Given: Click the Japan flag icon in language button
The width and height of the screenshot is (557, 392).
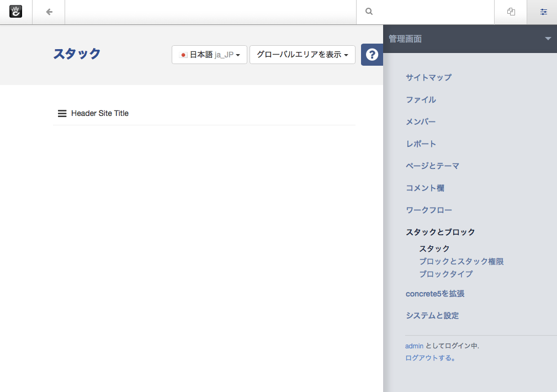Looking at the screenshot, I should [x=183, y=55].
